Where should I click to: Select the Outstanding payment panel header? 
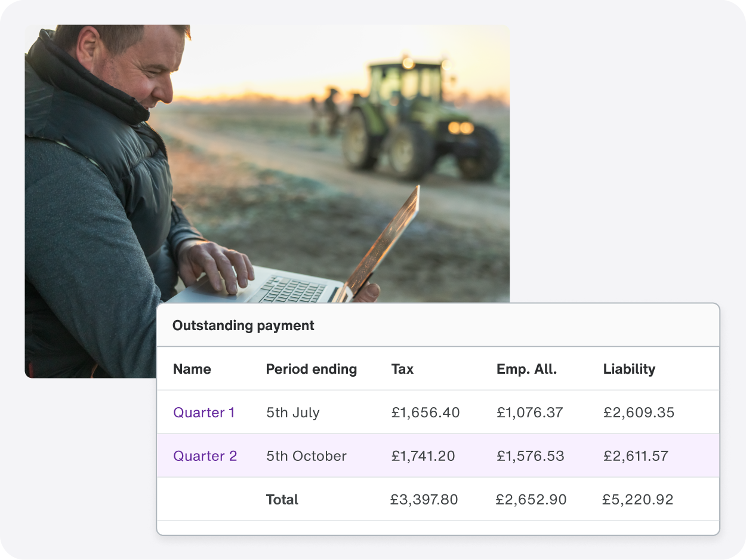[243, 325]
